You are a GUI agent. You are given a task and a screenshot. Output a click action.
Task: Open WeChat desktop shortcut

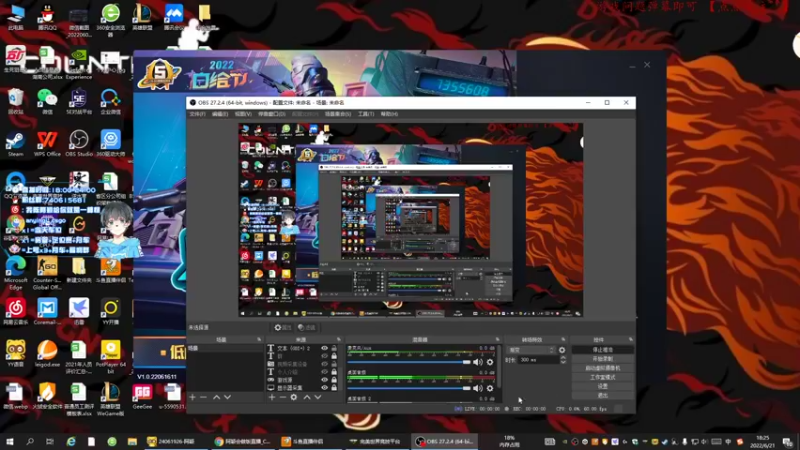[47, 101]
